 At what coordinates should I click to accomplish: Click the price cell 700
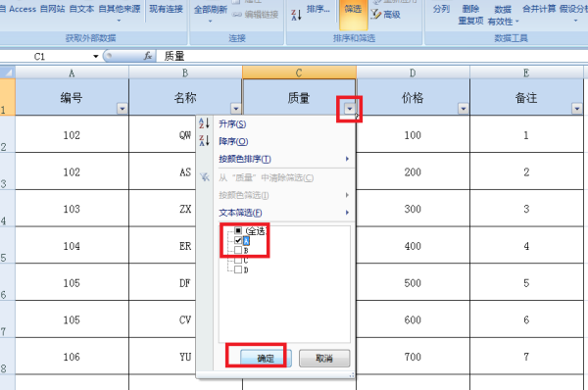pyautogui.click(x=413, y=357)
